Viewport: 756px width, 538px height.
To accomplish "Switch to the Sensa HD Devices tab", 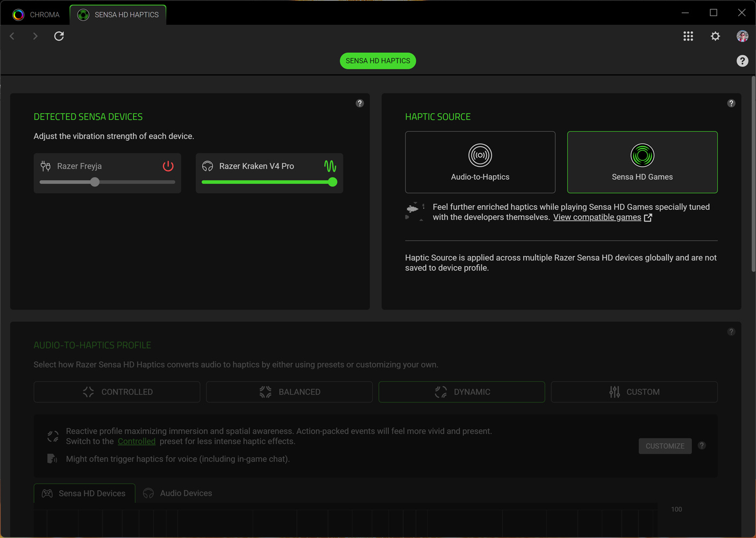I will click(84, 493).
